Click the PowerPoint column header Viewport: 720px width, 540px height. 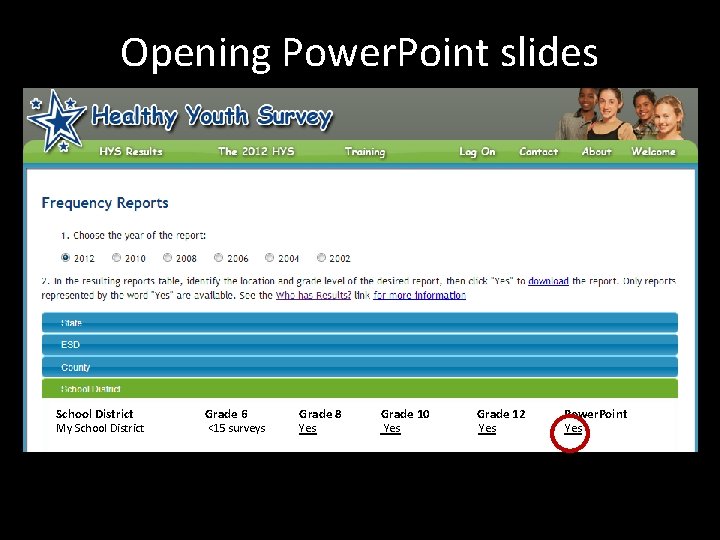click(596, 414)
